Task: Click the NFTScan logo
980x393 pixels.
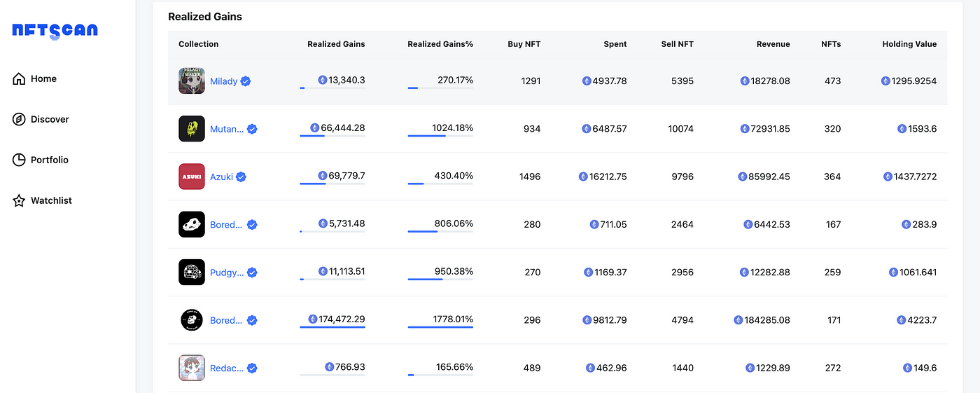Action: (55, 31)
